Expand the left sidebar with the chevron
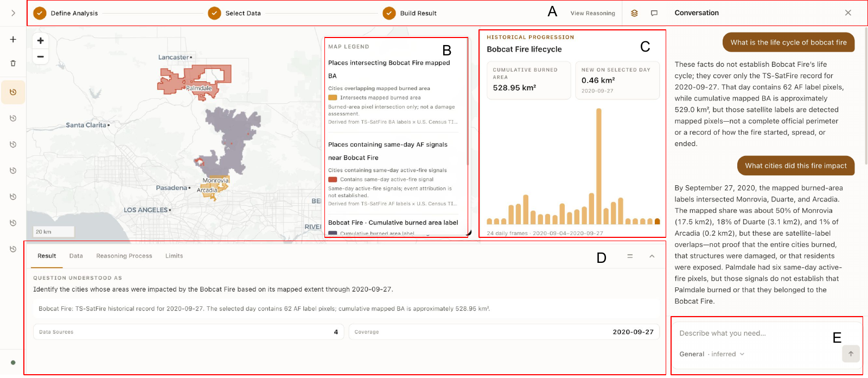 pyautogui.click(x=13, y=13)
